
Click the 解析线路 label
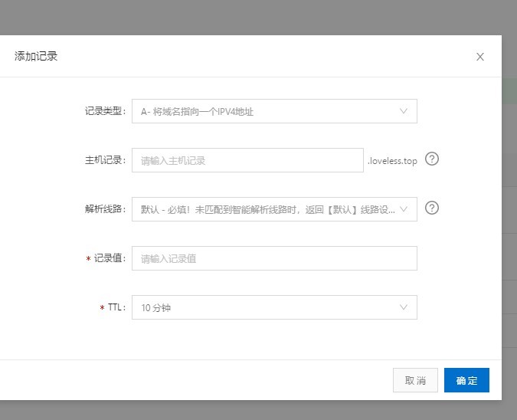(105, 208)
